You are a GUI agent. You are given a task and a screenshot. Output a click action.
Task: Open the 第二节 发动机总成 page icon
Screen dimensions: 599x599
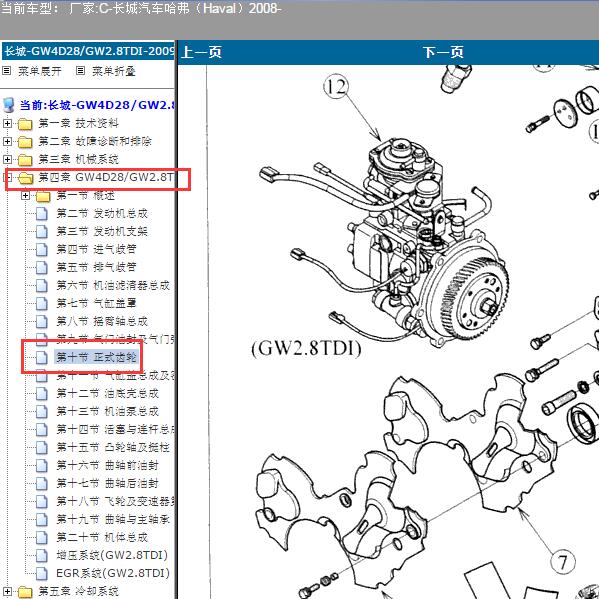42,214
